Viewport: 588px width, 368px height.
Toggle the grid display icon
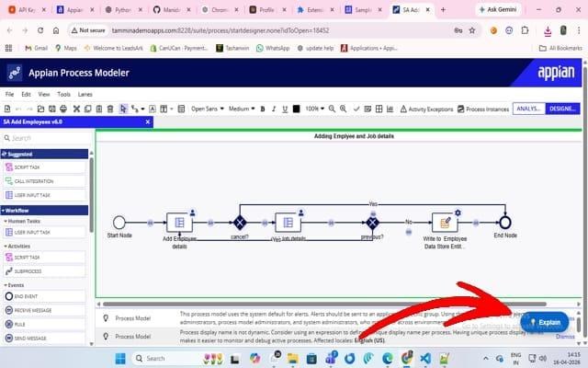click(379, 109)
